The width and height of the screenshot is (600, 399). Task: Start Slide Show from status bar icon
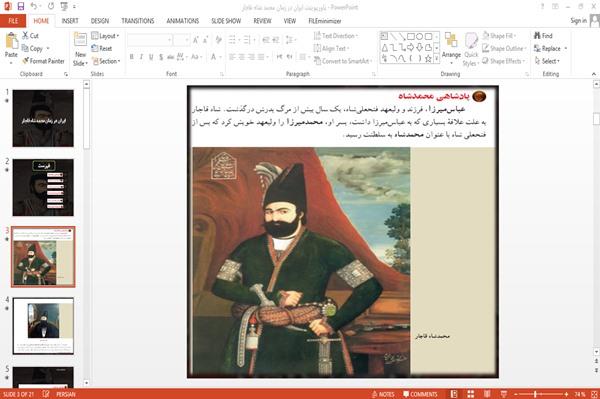pyautogui.click(x=504, y=394)
